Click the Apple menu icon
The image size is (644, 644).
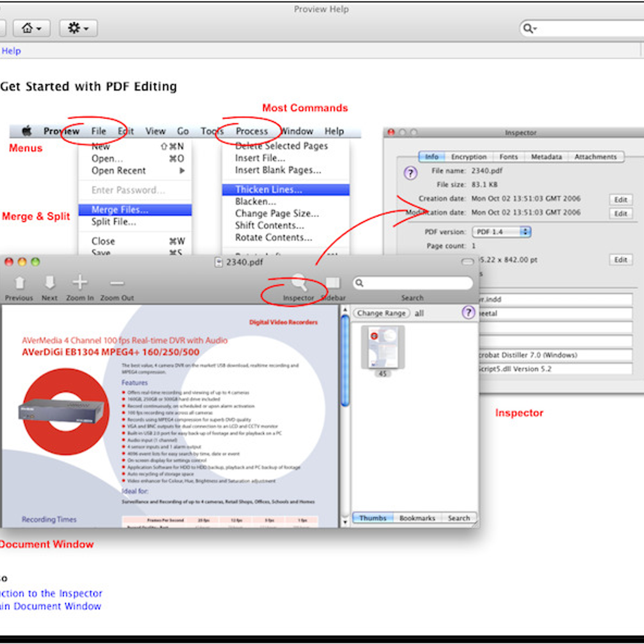(x=27, y=130)
